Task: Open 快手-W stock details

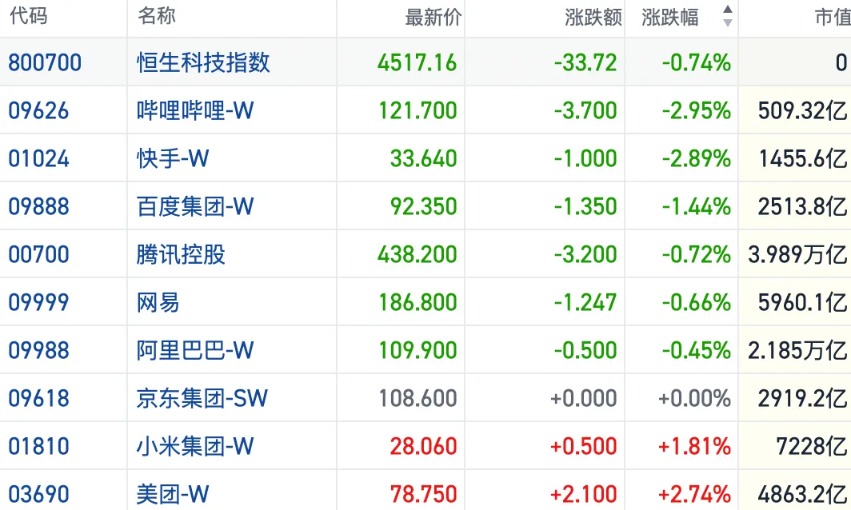Action: pyautogui.click(x=173, y=158)
